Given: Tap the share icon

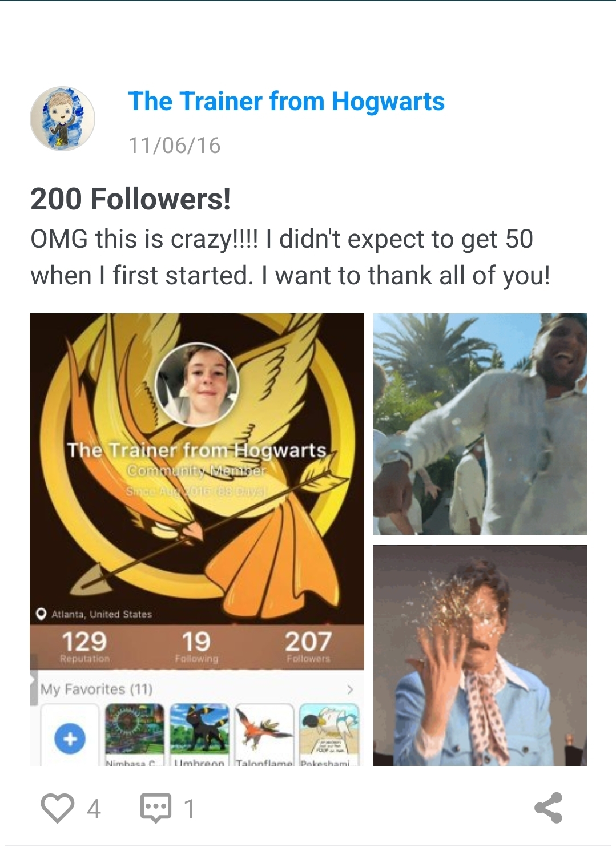Looking at the screenshot, I should click(549, 808).
